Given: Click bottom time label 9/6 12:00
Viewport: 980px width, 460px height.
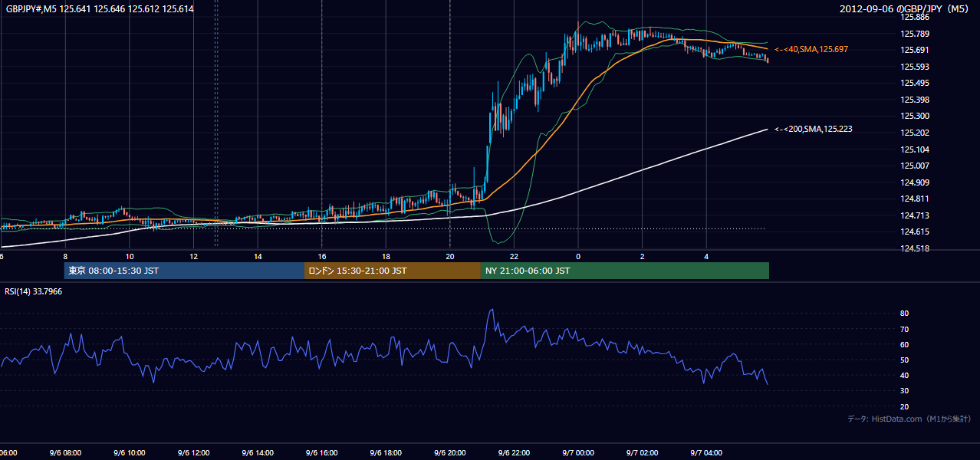Looking at the screenshot, I should click(193, 453).
